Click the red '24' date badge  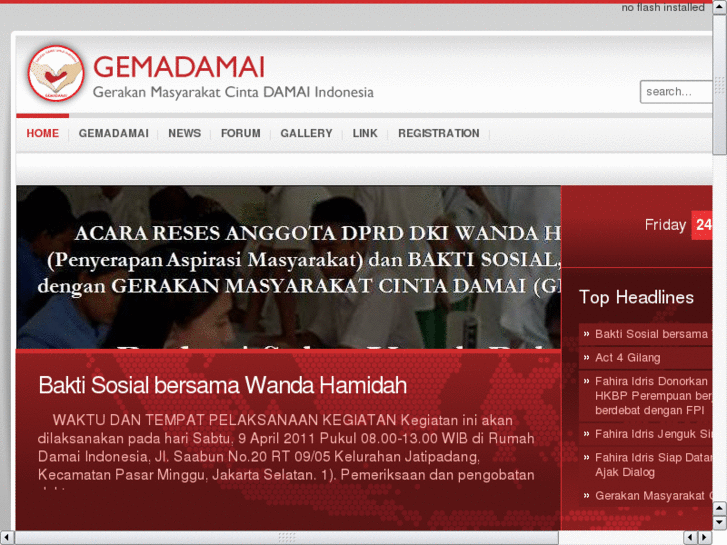tap(702, 225)
